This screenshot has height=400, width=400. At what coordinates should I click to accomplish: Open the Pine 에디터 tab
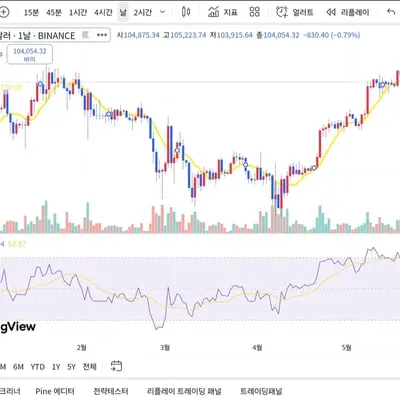55,391
